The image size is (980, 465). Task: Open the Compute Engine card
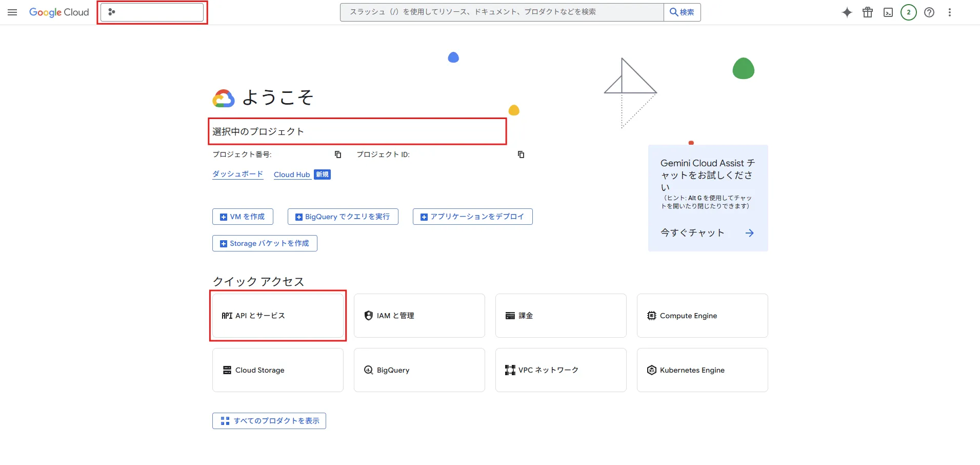703,316
